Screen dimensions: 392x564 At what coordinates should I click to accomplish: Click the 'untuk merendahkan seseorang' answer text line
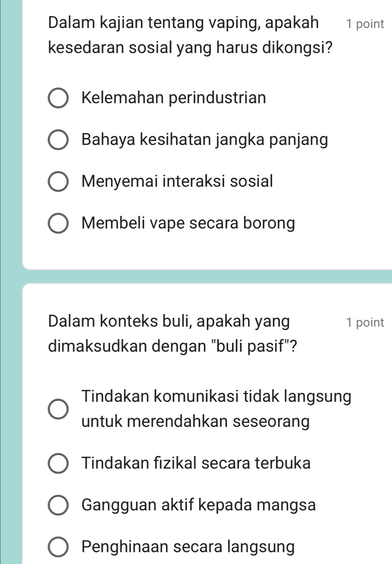pos(195,421)
